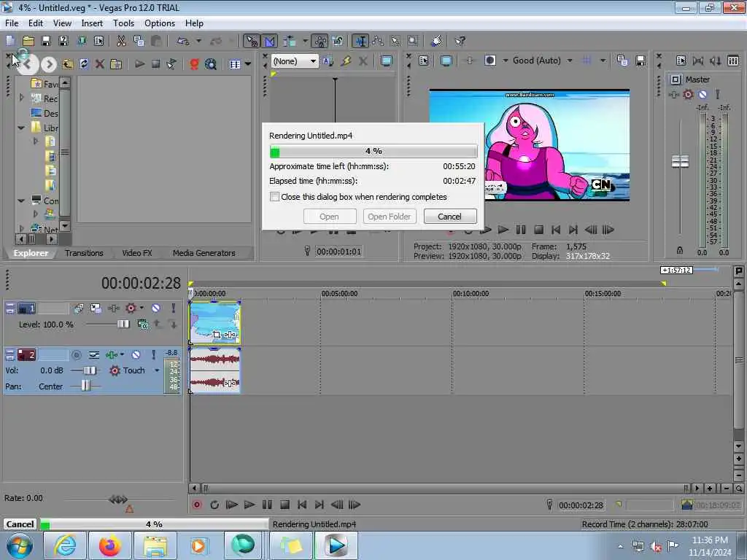The image size is (747, 560).
Task: Click the Video Preview Play button
Action: tap(503, 230)
